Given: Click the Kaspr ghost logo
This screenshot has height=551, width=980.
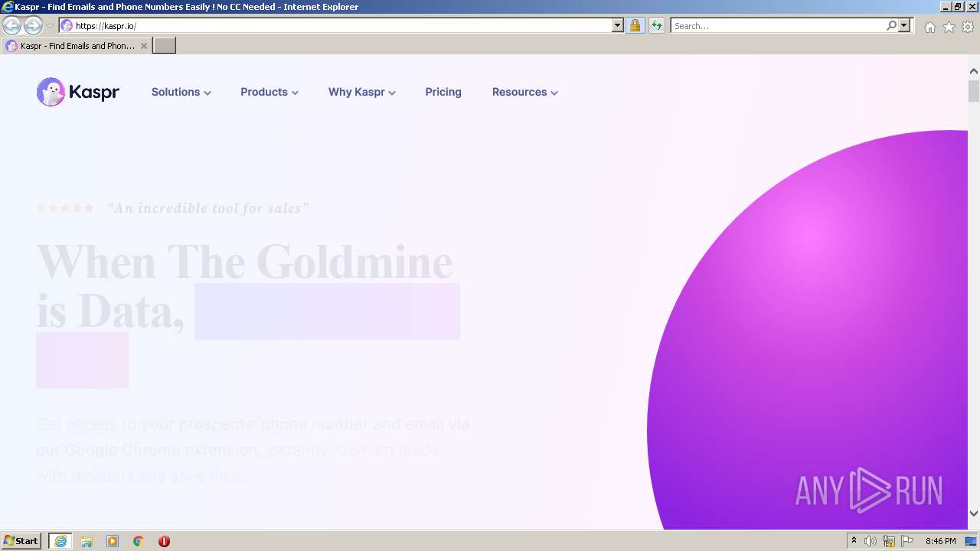Looking at the screenshot, I should 77,92.
